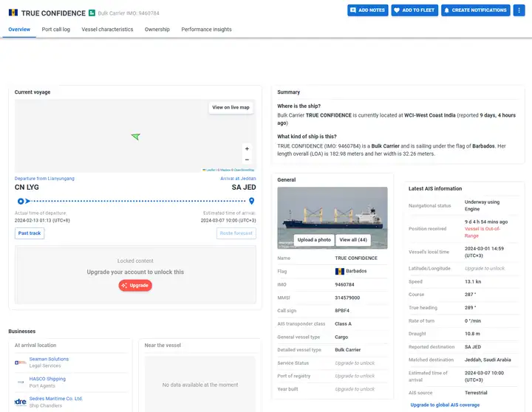This screenshot has height=412, width=532.
Task: Click the Create Notifications button
Action: (476, 10)
